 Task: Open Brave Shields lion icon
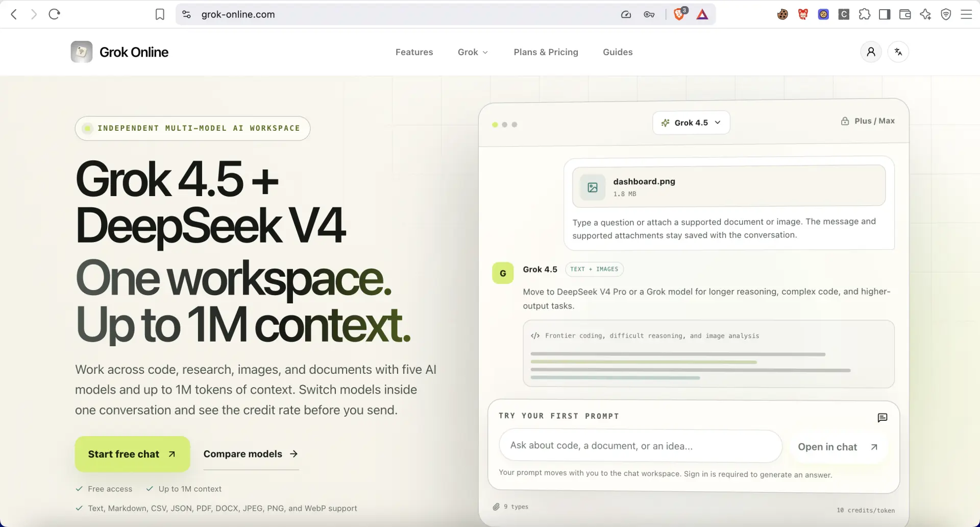point(679,14)
